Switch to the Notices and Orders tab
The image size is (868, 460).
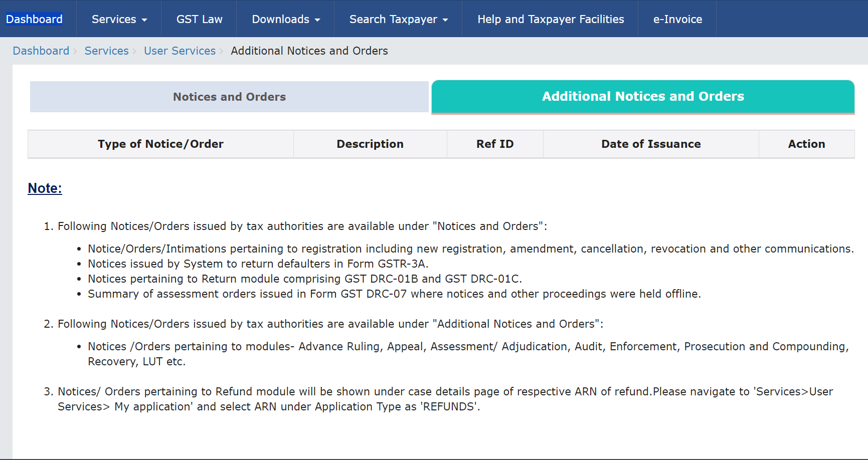tap(229, 97)
